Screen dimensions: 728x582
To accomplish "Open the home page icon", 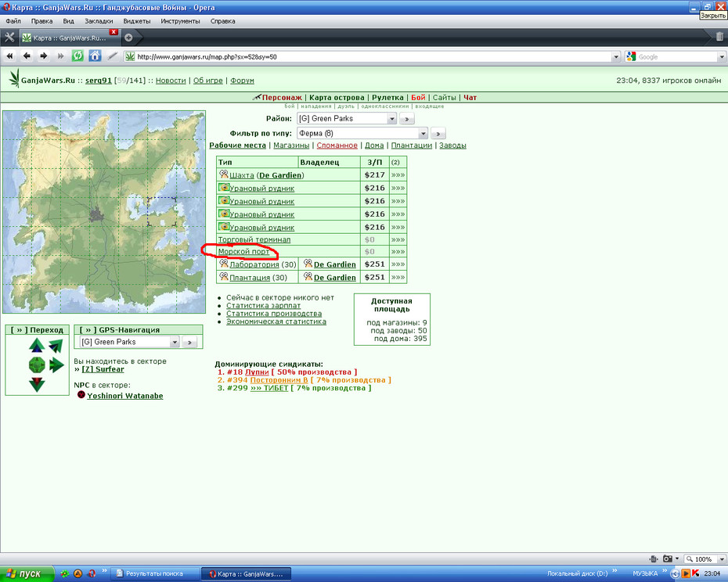I will click(95, 56).
